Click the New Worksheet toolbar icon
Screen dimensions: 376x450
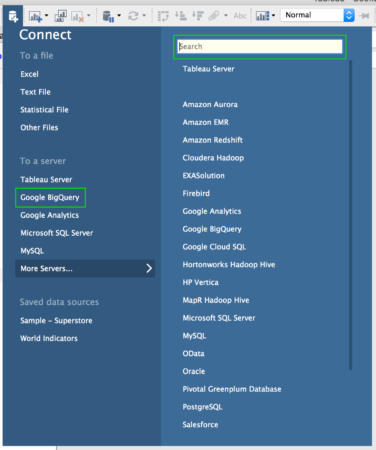[x=35, y=16]
